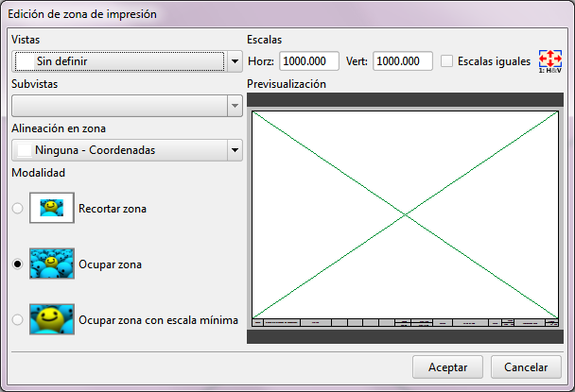Click the Recortar zona smiley image
Viewport: 575px width, 392px height.
52,208
